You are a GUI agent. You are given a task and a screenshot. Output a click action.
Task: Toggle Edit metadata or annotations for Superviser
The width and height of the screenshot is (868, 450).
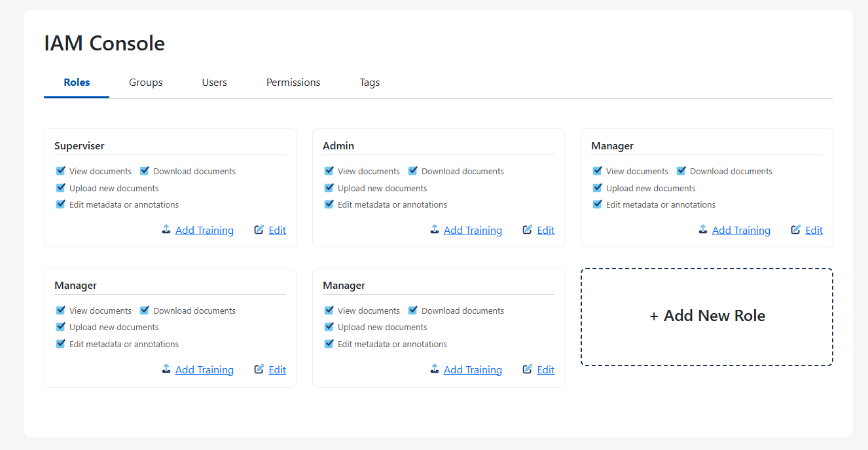point(61,204)
